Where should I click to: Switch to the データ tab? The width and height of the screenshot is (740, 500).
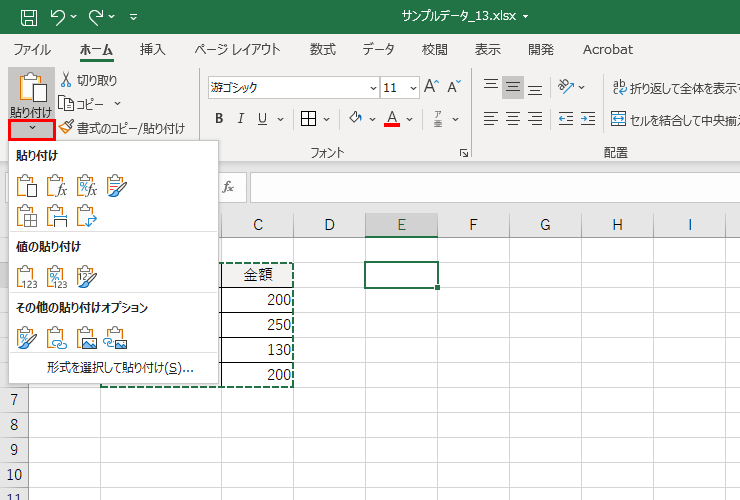pyautogui.click(x=378, y=50)
